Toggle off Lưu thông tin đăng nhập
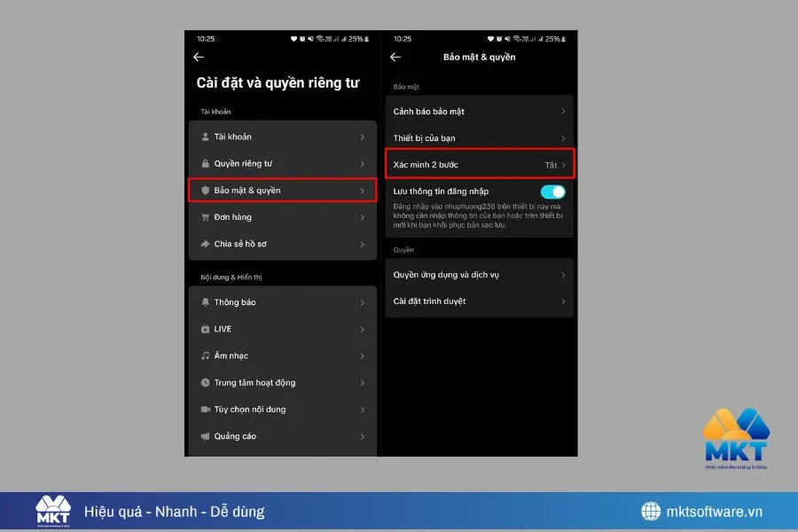This screenshot has width=798, height=532. click(551, 191)
